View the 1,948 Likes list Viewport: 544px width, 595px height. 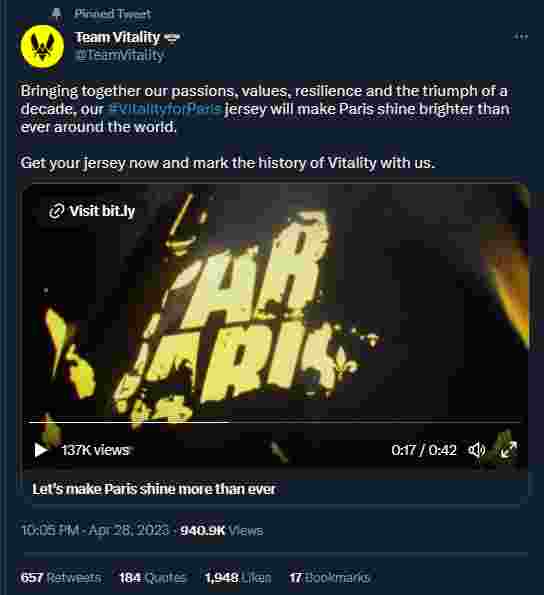pos(238,578)
